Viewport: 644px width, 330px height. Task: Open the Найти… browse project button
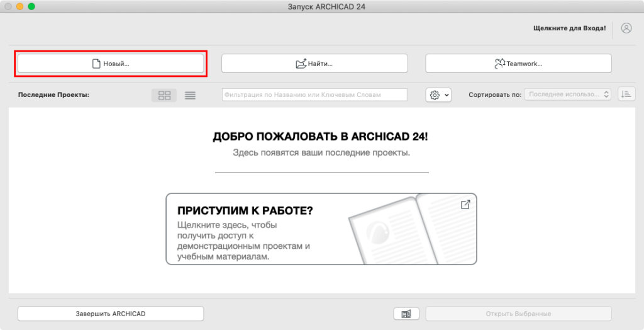[314, 64]
